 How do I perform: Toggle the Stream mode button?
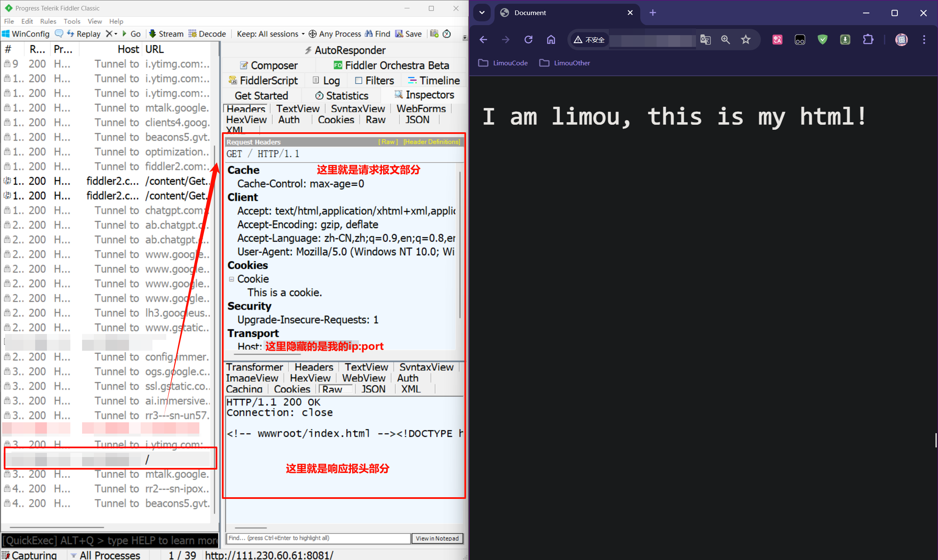pos(166,33)
